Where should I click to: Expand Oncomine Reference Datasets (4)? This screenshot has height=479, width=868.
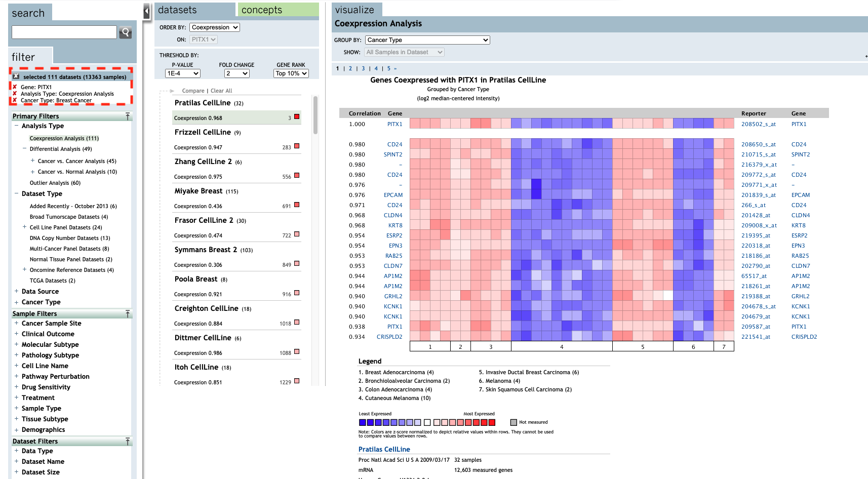(x=24, y=269)
